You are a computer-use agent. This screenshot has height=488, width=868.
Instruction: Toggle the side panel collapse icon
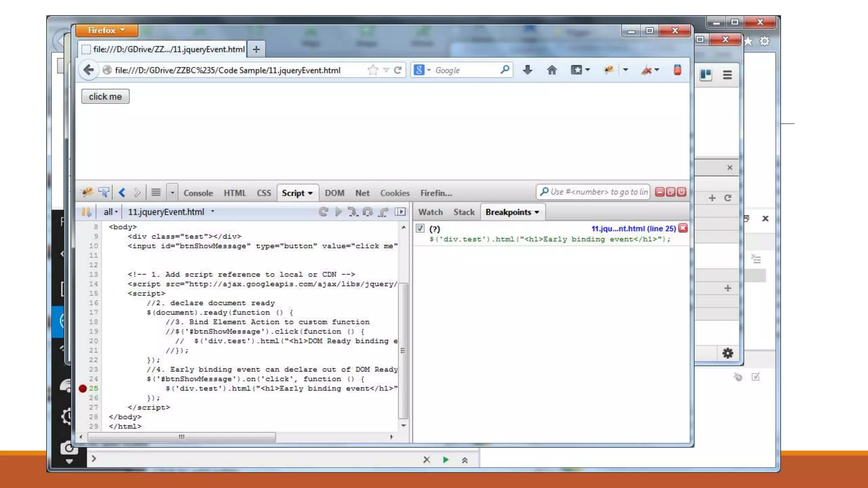(400, 212)
